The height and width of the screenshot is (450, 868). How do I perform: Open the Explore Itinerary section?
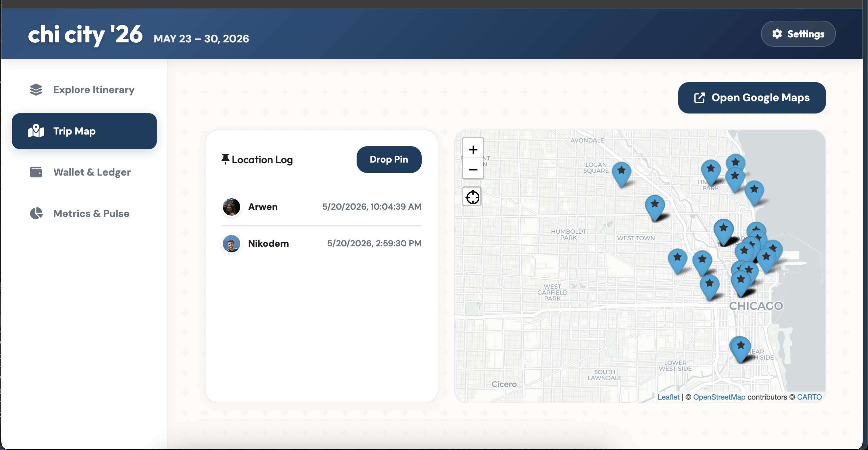84,90
